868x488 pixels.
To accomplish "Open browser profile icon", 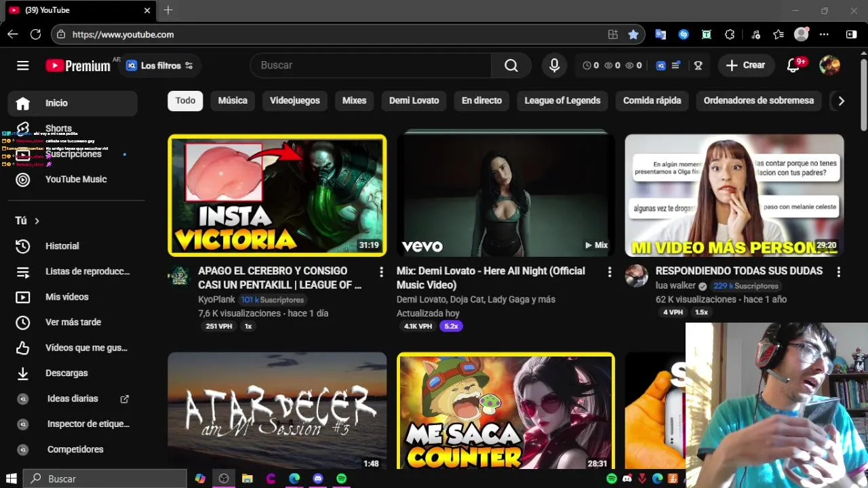I will (802, 34).
